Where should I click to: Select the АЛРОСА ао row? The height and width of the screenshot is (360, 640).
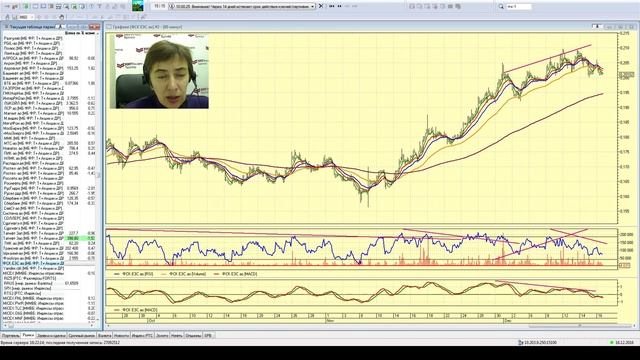(49, 58)
